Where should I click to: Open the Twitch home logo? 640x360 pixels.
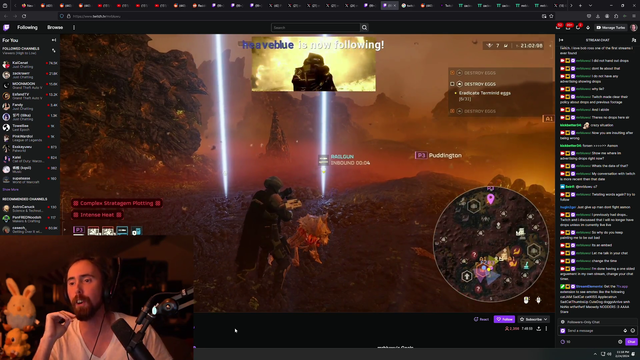pos(6,27)
